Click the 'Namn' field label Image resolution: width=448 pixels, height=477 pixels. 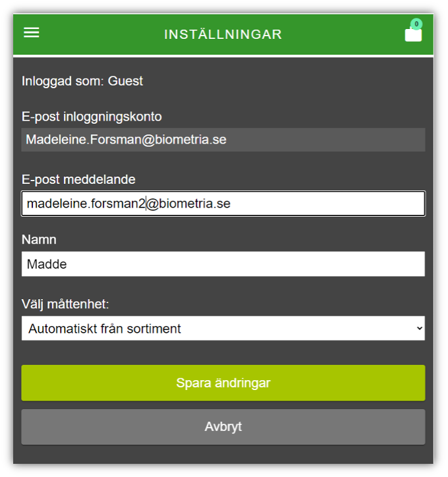pyautogui.click(x=39, y=240)
